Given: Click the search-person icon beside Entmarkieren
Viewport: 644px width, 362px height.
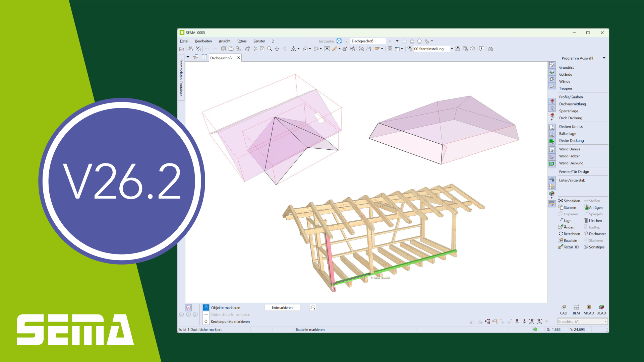Looking at the screenshot, I should (x=313, y=307).
